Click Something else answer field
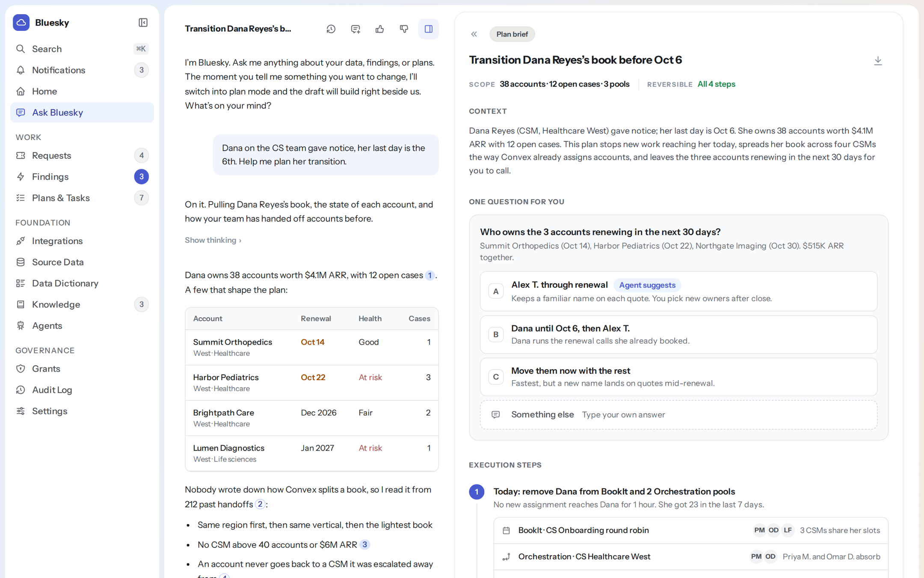Screen dimensions: 924x578 coord(678,414)
